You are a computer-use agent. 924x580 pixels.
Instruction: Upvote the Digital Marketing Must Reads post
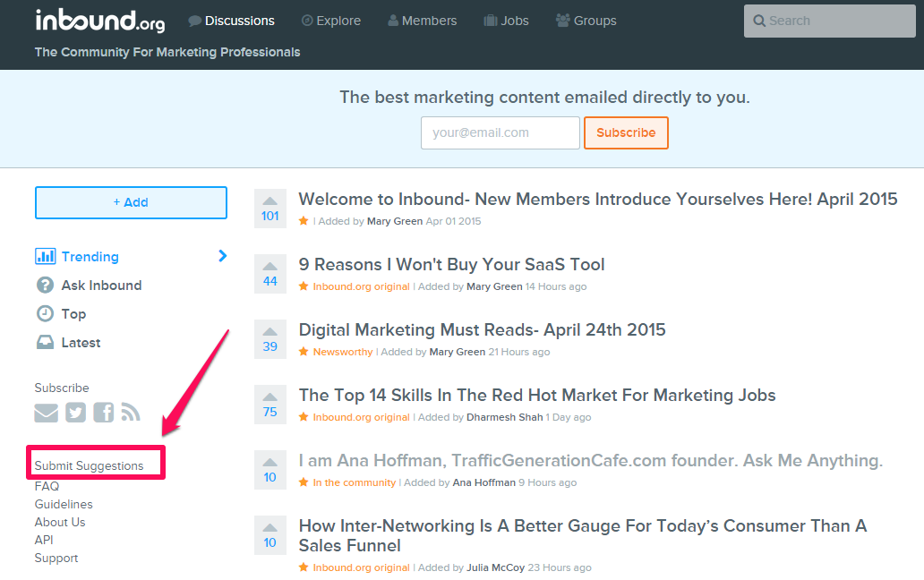[269, 331]
